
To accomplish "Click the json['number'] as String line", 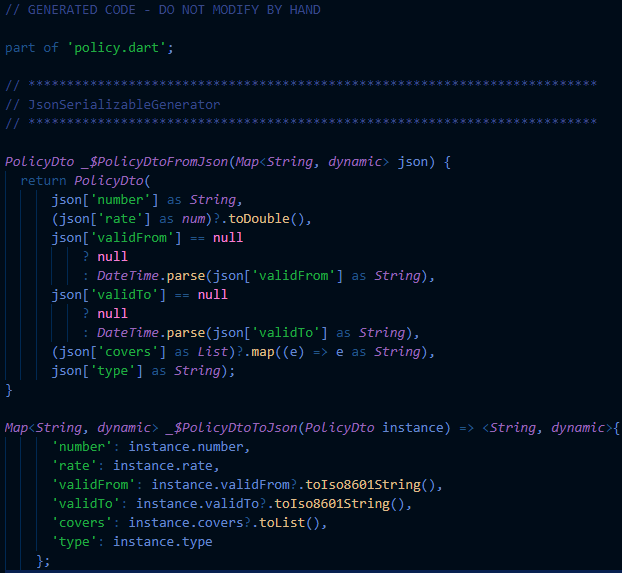I will pyautogui.click(x=147, y=200).
